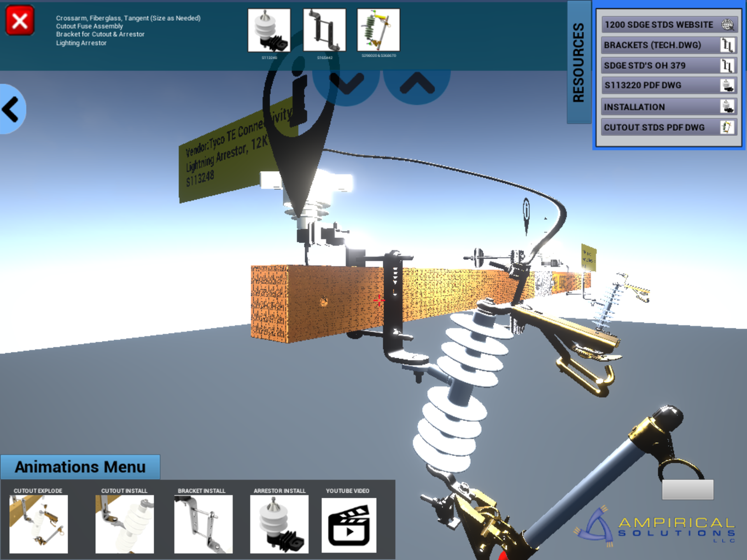747x560 pixels.
Task: Play the Arrestor Install animation
Action: pyautogui.click(x=279, y=523)
